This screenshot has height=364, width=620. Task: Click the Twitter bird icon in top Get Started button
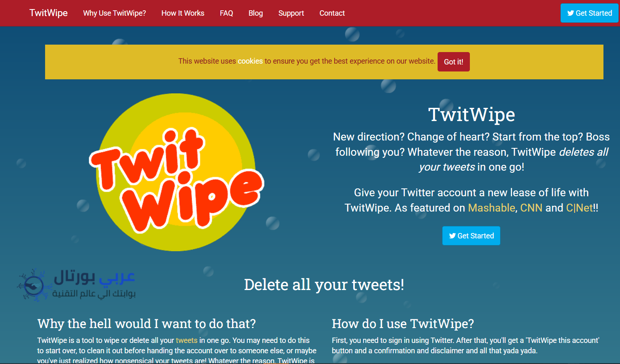point(571,13)
